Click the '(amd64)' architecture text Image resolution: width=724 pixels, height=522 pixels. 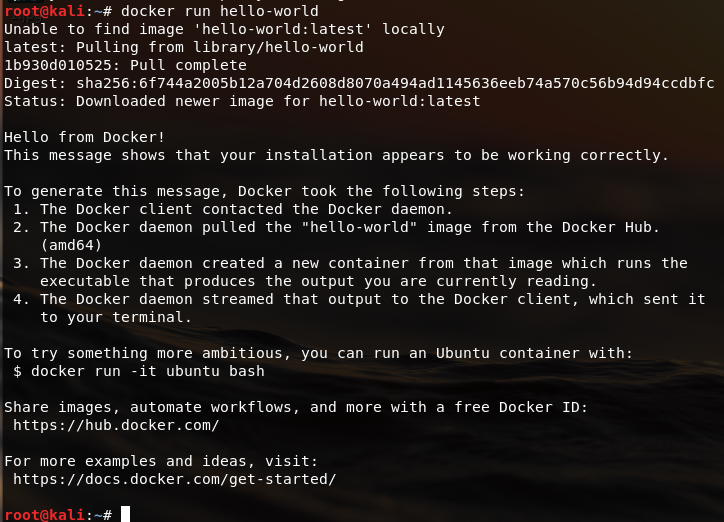click(x=71, y=245)
